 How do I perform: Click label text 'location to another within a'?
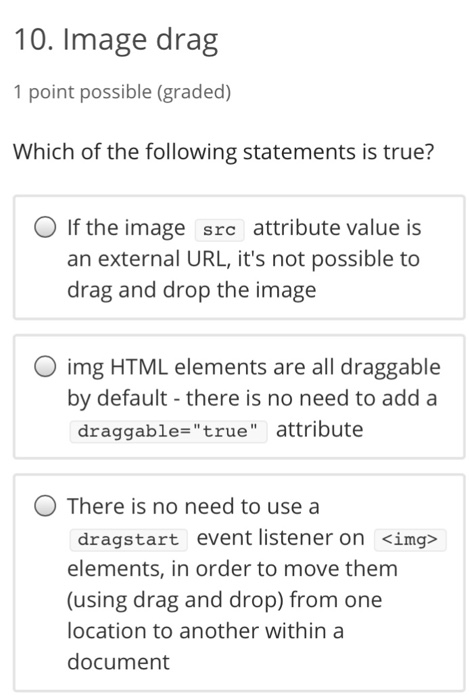[x=205, y=631]
